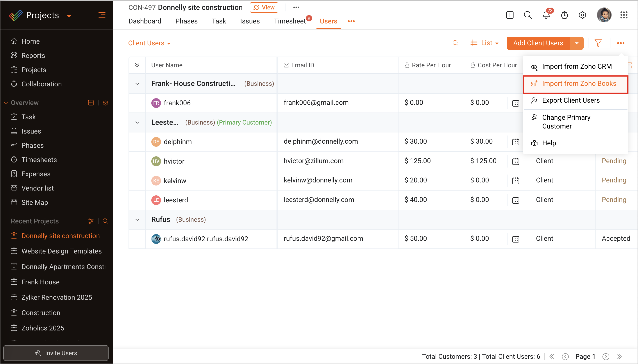Image resolution: width=638 pixels, height=364 pixels.
Task: Open calendar icon in hvictor row
Action: tap(515, 161)
